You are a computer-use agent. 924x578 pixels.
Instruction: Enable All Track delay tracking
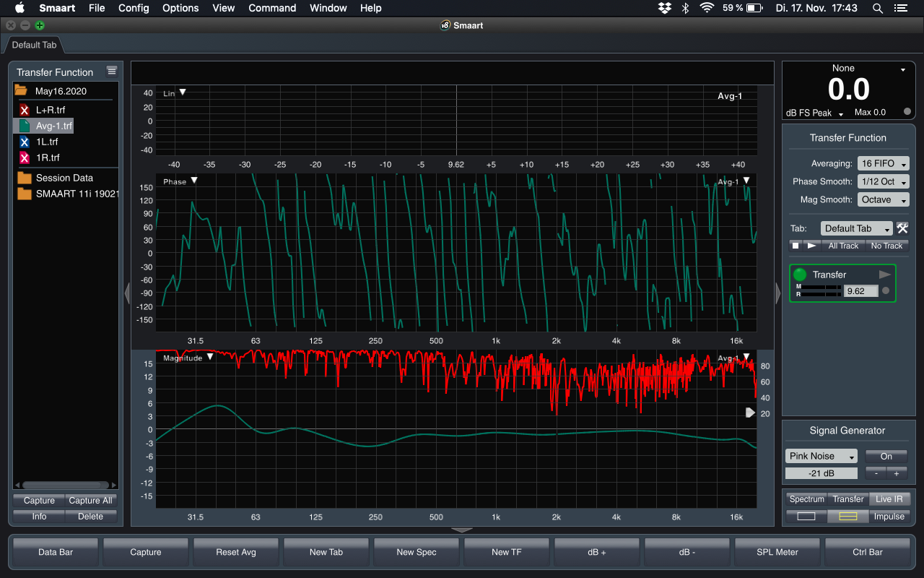(843, 246)
